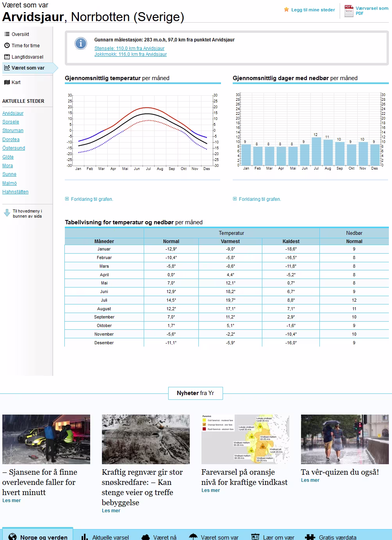This screenshot has height=540, width=392.
Task: Click the down arrow to main menu
Action: pos(7,213)
